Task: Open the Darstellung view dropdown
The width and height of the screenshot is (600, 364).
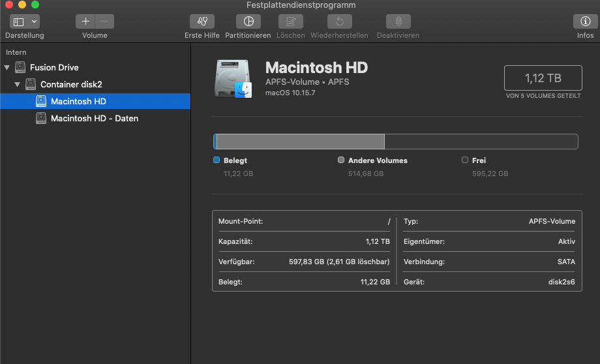Action: 25,22
